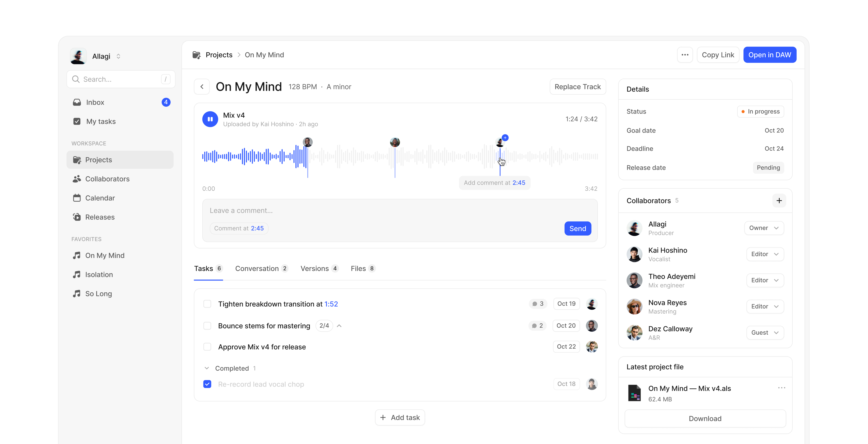Open comment count on Bounce stems task
Screen dimensions: 868x444
pos(538,326)
